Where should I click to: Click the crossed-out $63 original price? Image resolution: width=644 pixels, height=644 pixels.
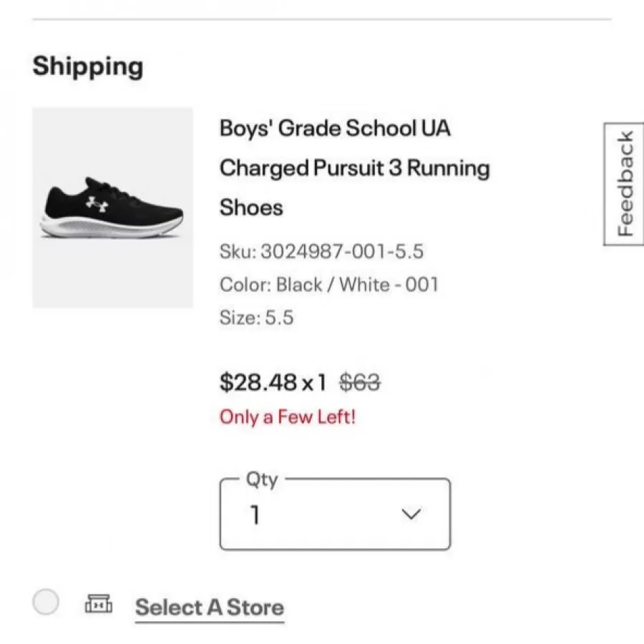point(359,383)
